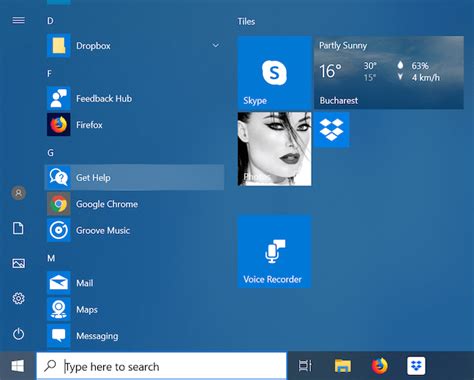
Task: Open Dropbox from the taskbar
Action: pyautogui.click(x=416, y=366)
